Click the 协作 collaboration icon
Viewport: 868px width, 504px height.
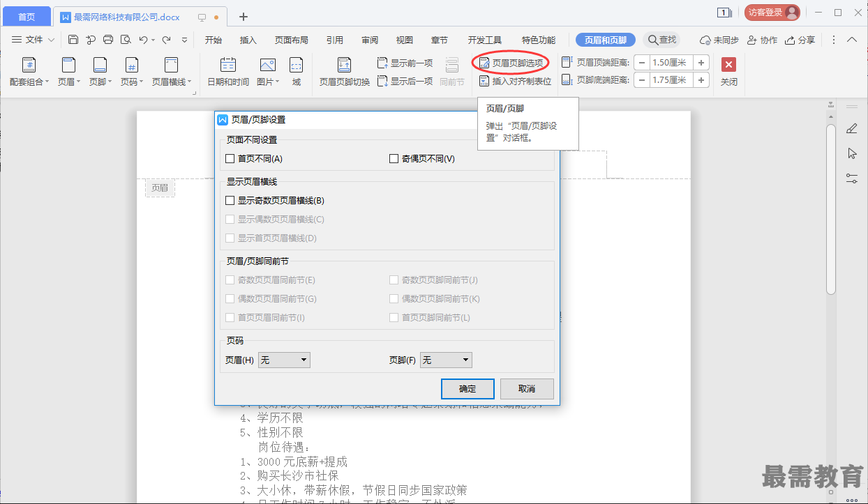pos(762,40)
